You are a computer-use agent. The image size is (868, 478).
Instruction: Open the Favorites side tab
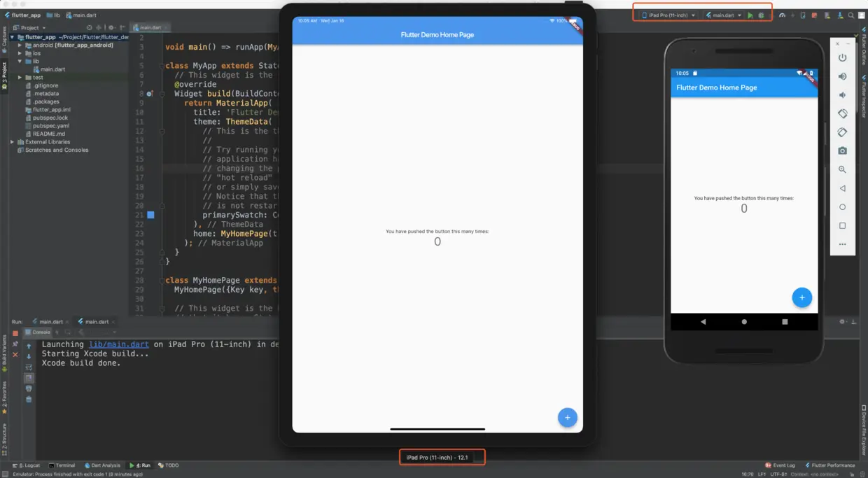(4, 399)
